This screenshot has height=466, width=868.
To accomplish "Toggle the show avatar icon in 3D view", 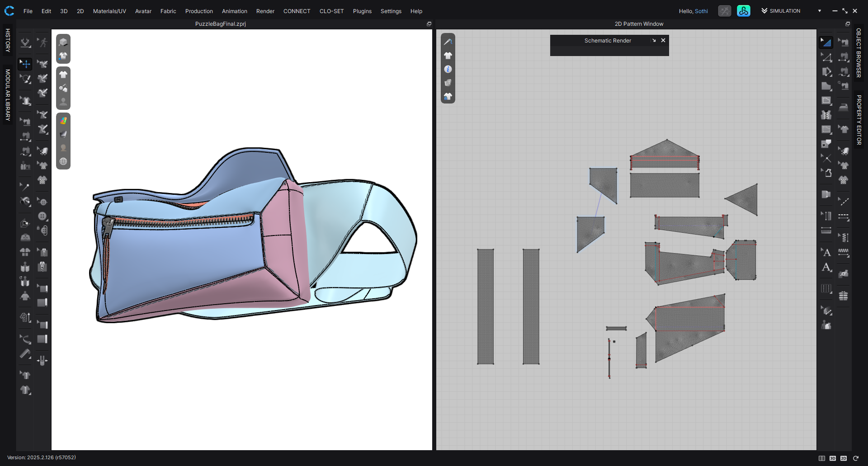I will point(63,102).
